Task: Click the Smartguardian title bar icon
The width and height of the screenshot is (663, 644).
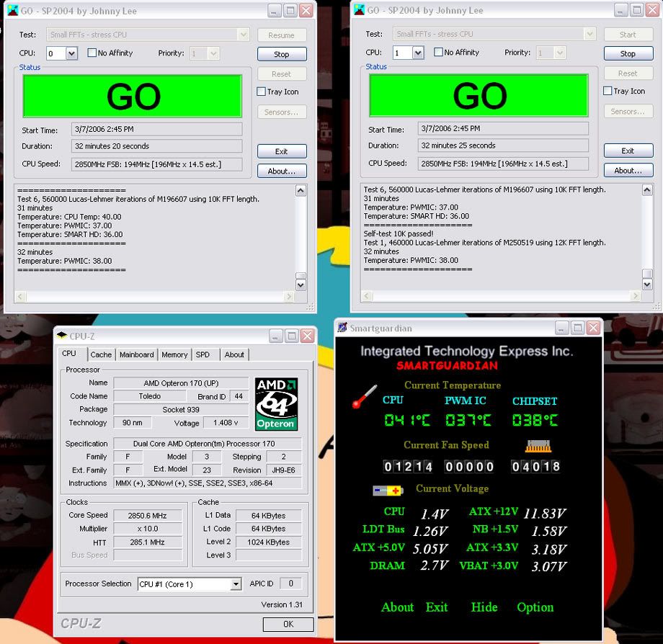Action: pos(342,328)
